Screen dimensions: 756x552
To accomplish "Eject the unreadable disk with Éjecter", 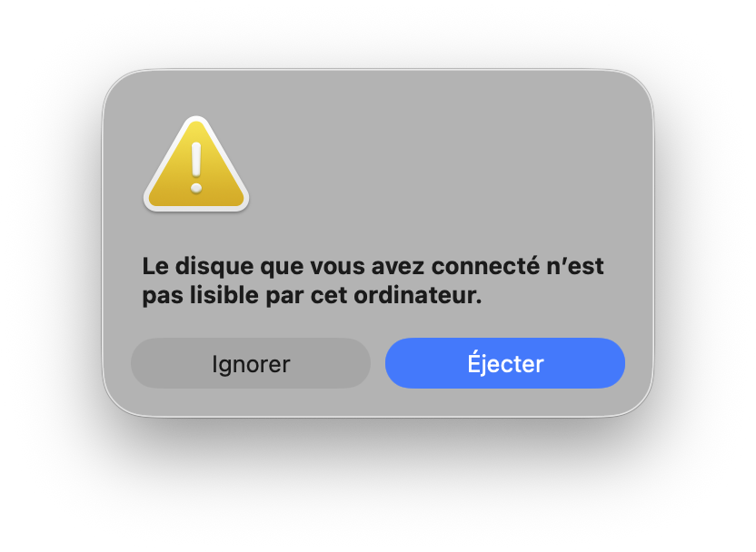I will [x=505, y=363].
